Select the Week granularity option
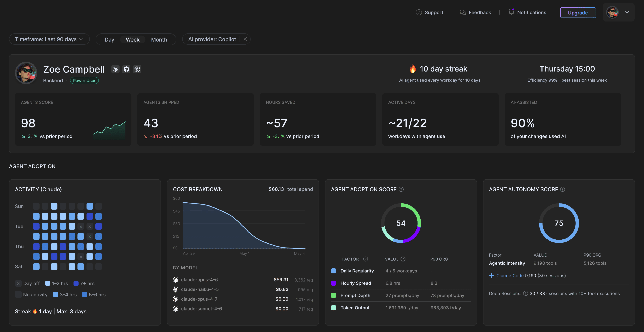The image size is (644, 332). [x=133, y=39]
